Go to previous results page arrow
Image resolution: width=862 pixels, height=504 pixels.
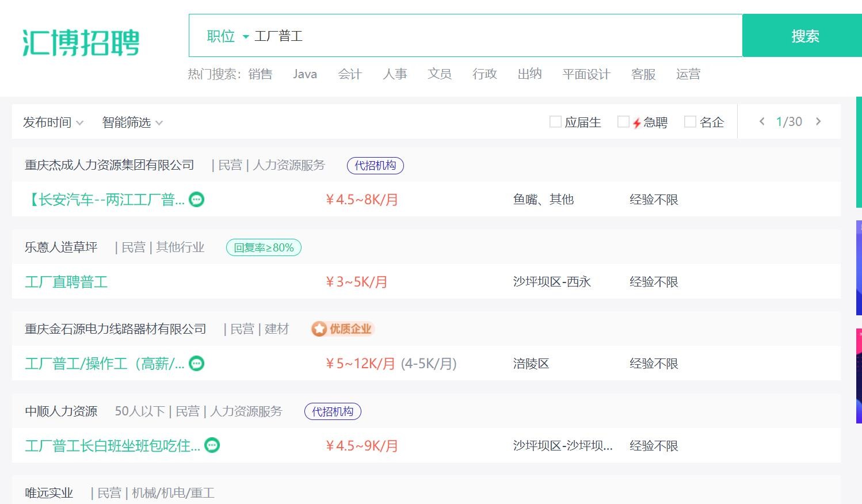pos(762,121)
